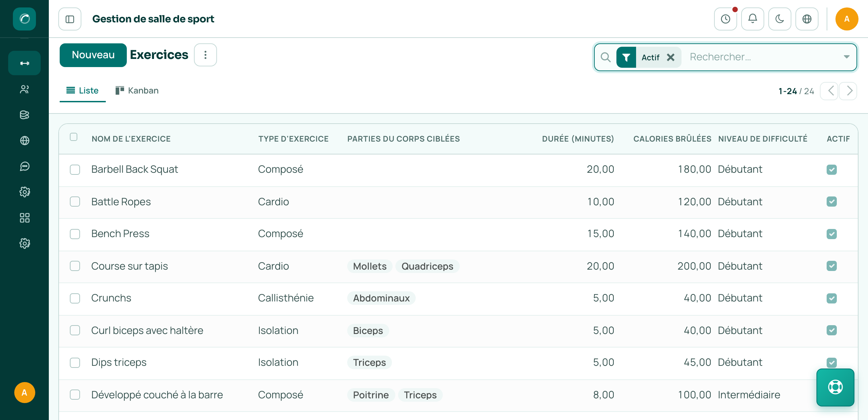
Task: Switch to dark mode moon icon
Action: [x=780, y=19]
